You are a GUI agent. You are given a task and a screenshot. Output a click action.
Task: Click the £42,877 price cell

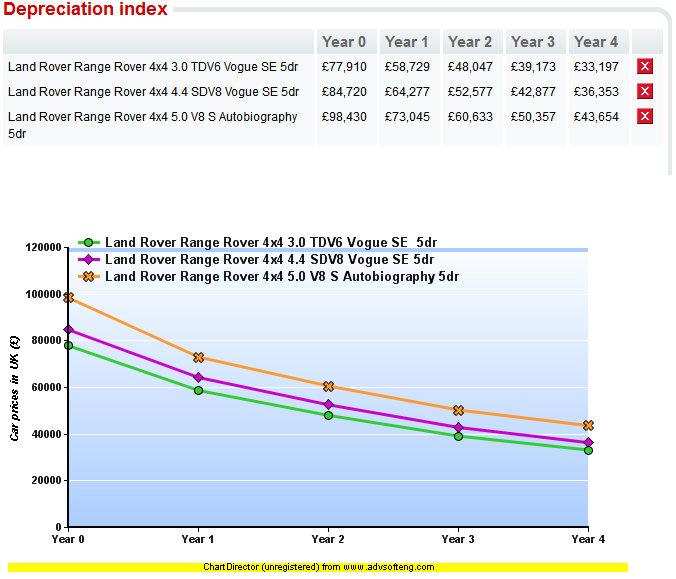coord(533,92)
